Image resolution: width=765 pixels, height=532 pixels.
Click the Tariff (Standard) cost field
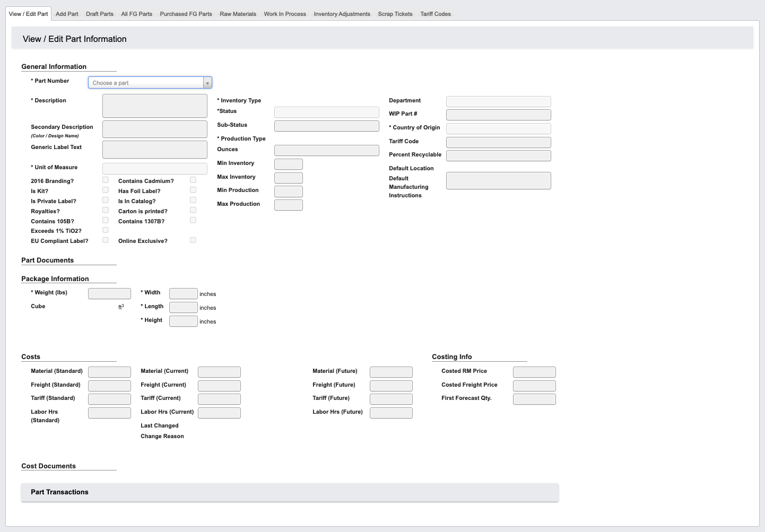[x=109, y=399]
